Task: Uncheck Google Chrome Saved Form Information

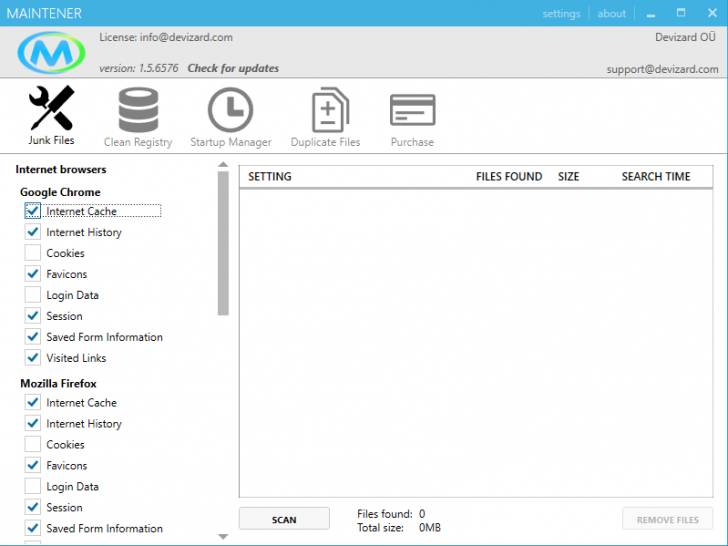Action: pyautogui.click(x=32, y=337)
